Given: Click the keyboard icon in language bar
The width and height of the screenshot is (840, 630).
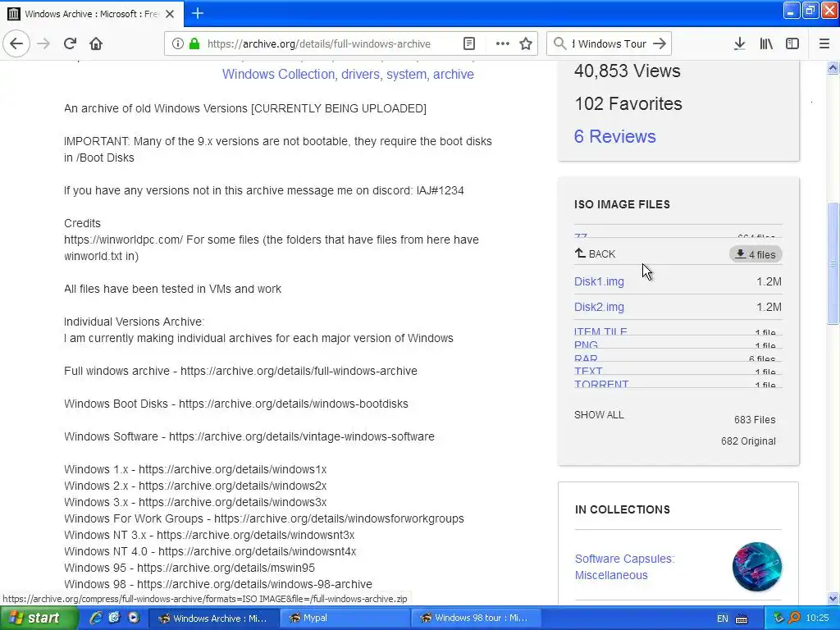Looking at the screenshot, I should (x=742, y=619).
